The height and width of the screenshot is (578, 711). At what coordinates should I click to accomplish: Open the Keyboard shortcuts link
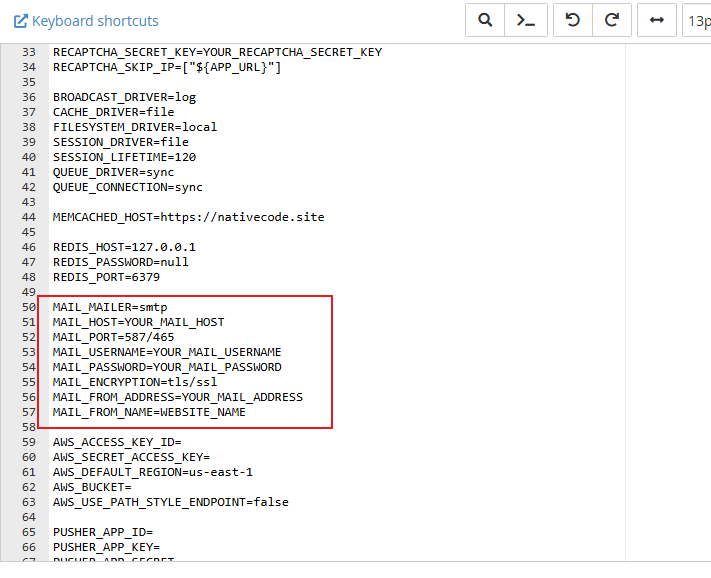click(86, 21)
